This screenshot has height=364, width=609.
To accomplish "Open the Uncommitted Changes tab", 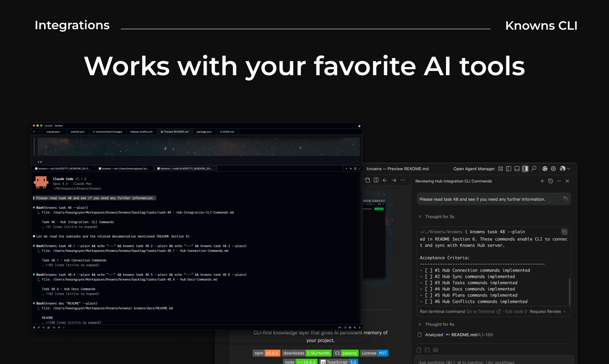I will [x=107, y=131].
